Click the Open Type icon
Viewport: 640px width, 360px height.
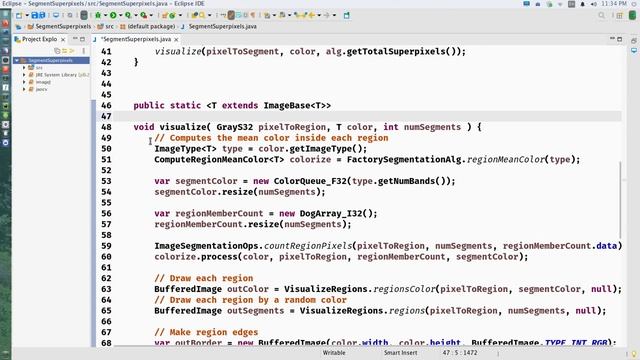point(195,16)
